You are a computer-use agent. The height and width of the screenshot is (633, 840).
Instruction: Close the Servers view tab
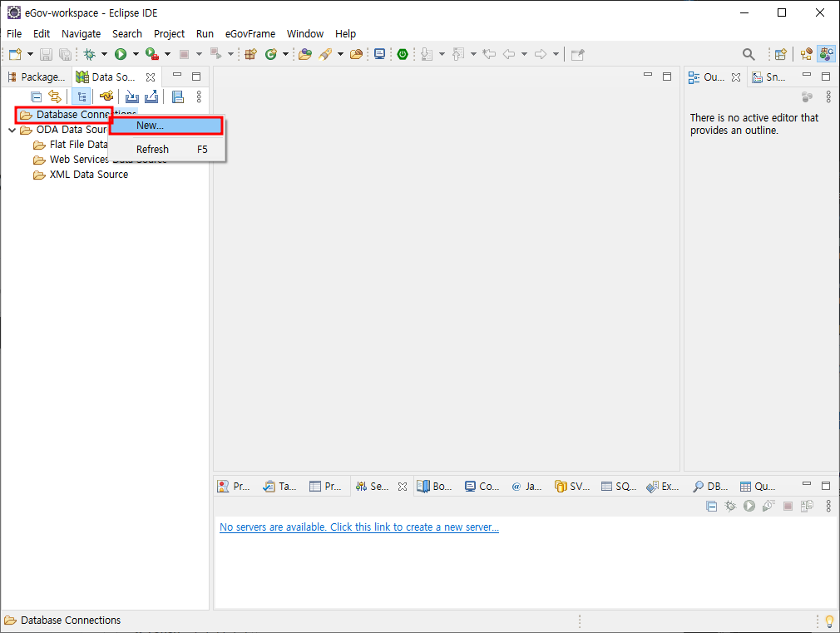point(403,487)
